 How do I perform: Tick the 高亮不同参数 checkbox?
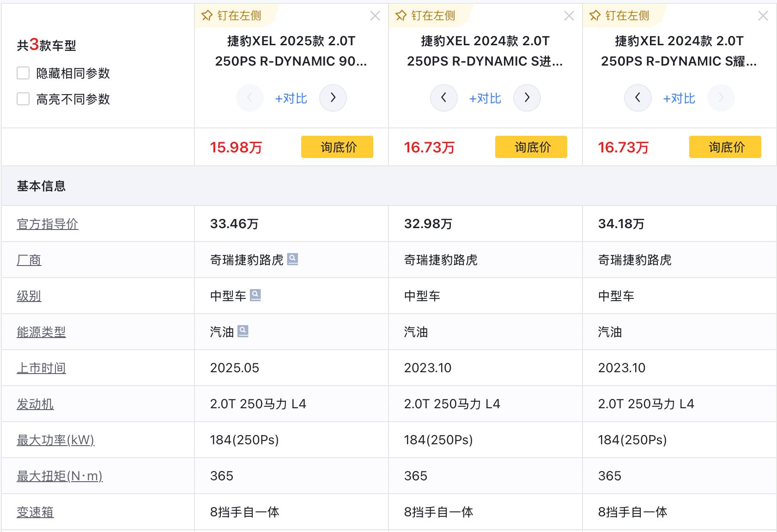pos(23,99)
